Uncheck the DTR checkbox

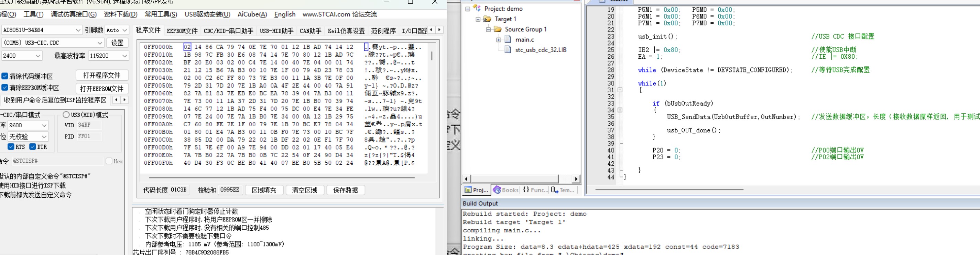(33, 147)
